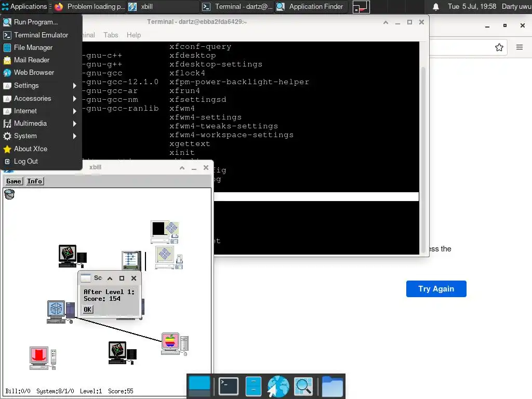Switch to the Terminal taskbar entry
The width and height of the screenshot is (532, 399).
tap(237, 6)
